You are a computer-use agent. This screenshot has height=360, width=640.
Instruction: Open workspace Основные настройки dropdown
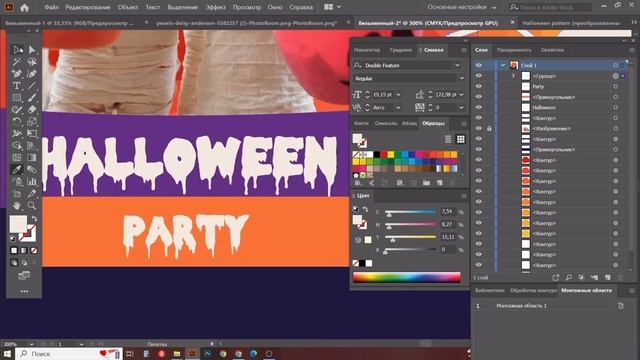(x=462, y=7)
